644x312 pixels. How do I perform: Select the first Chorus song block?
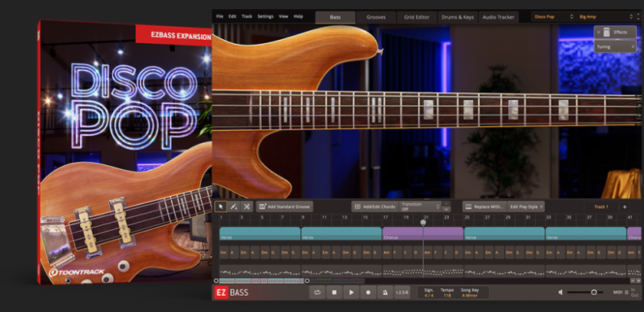click(423, 234)
